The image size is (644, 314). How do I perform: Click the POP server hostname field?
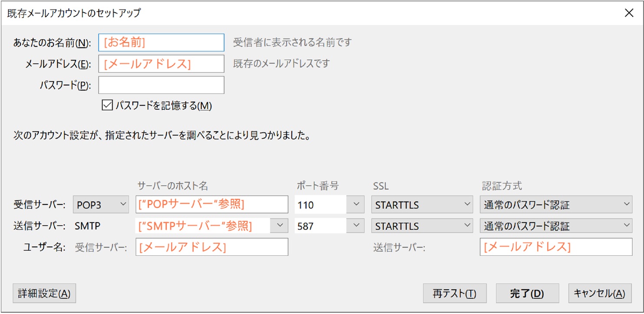tap(212, 205)
